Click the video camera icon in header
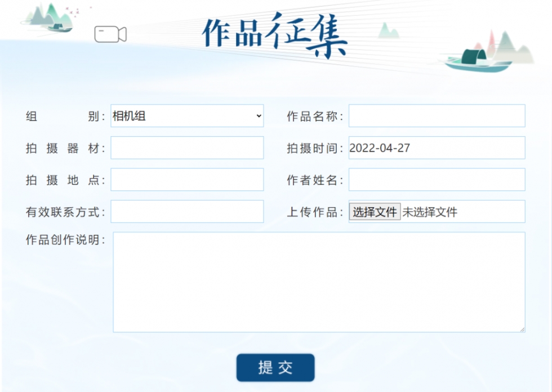 click(110, 34)
